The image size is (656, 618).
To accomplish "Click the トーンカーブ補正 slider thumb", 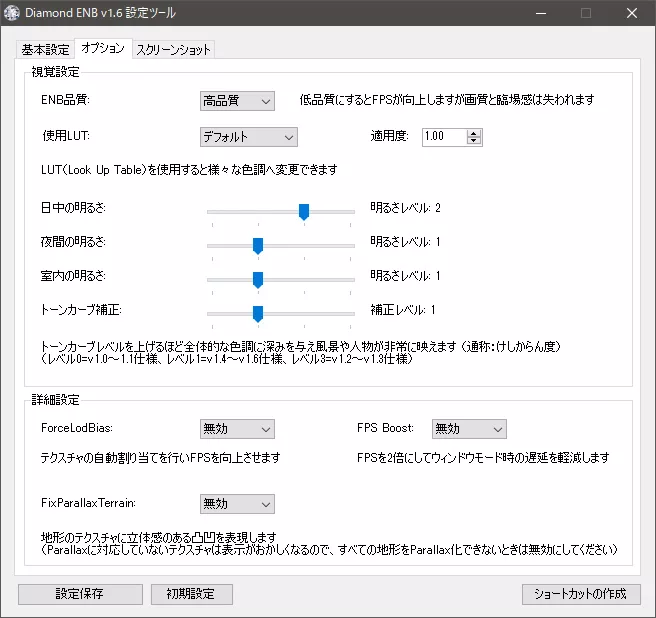I will point(258,313).
